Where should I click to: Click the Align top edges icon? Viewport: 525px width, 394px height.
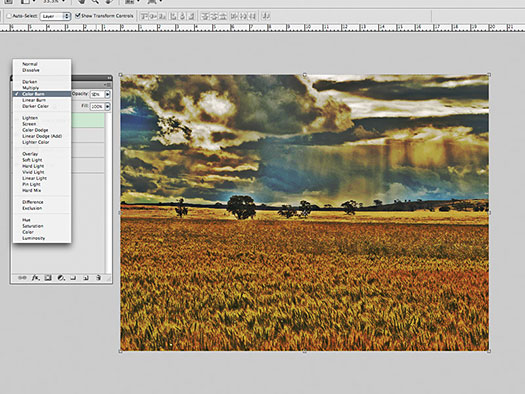click(144, 16)
